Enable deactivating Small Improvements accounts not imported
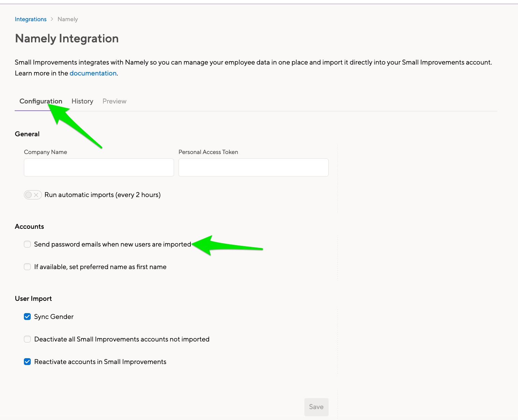The image size is (518, 420). [x=27, y=339]
